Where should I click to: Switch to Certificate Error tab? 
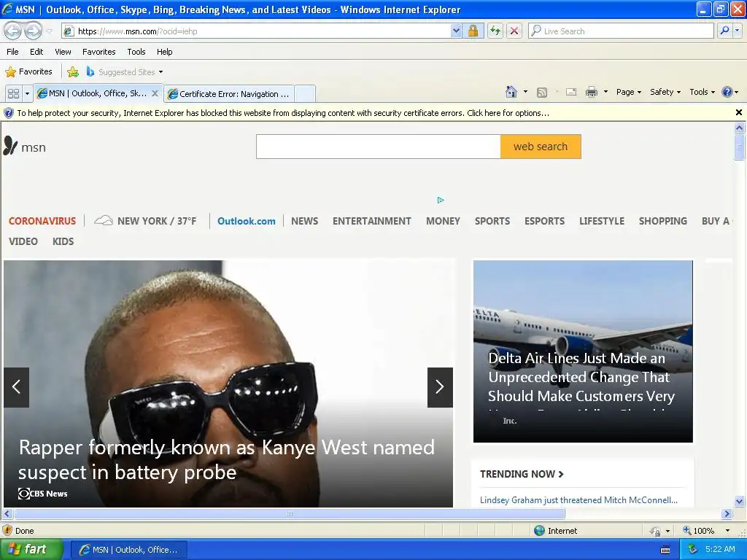(229, 94)
